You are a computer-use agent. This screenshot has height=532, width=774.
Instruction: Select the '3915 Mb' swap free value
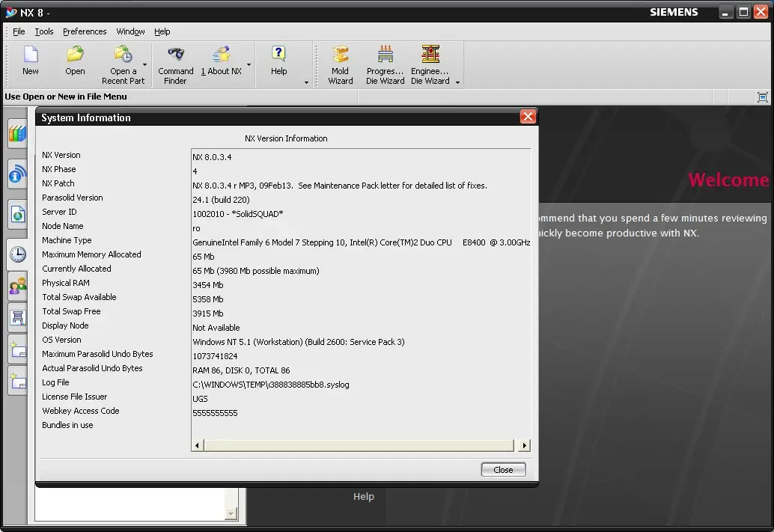point(208,314)
